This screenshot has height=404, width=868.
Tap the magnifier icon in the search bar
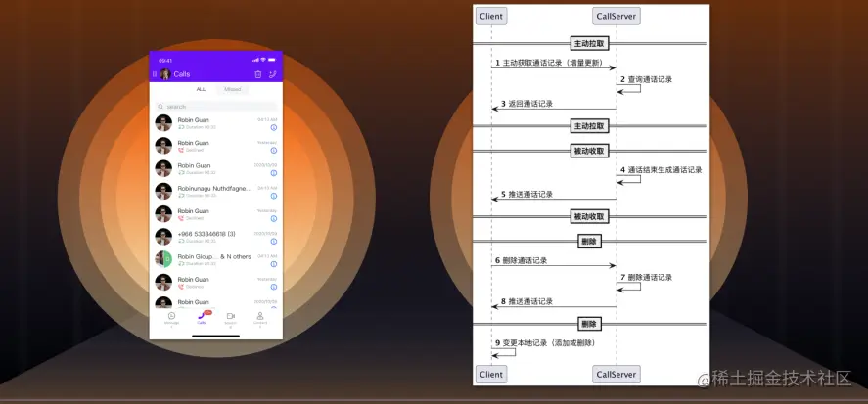point(160,107)
